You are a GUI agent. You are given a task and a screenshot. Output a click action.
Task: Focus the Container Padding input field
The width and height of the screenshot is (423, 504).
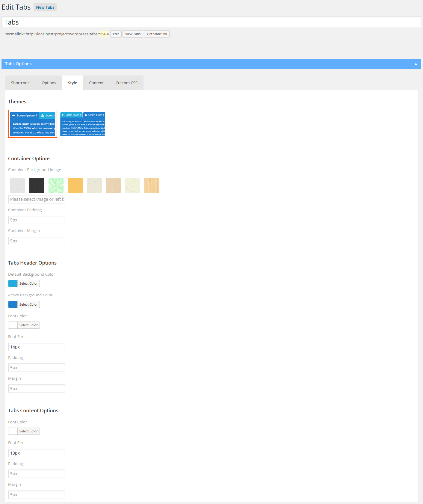click(x=37, y=220)
